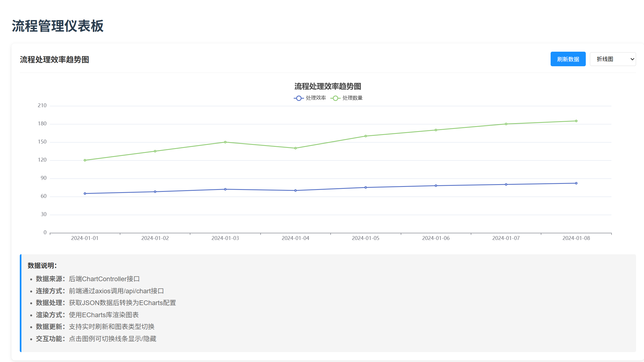Click blue data point at 2024-01-05
Screen dimensions: 644x362
(x=366, y=187)
